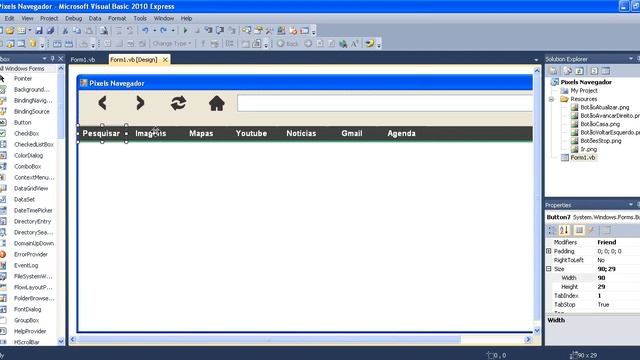Select the Pointer tool in the Toolbox

click(x=23, y=78)
